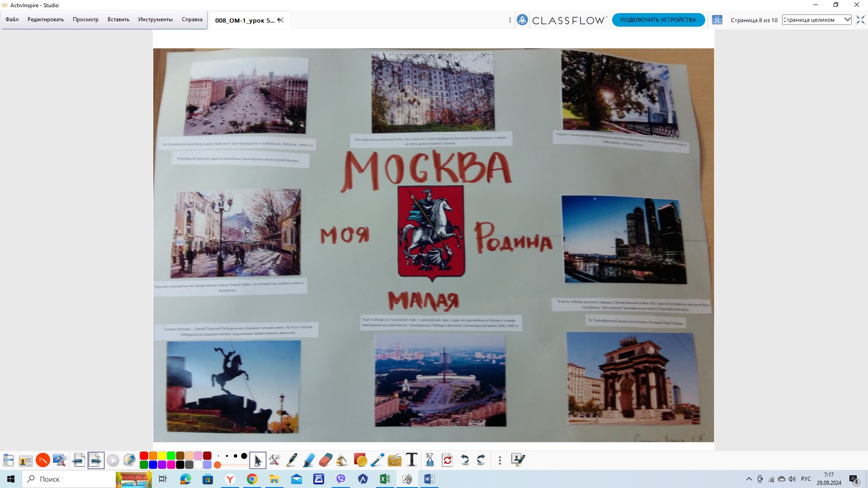Image resolution: width=868 pixels, height=488 pixels.
Task: Open Google Chrome from the taskbar
Action: (252, 479)
